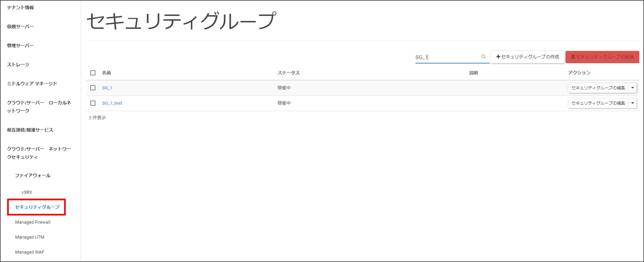Select セキュリティグループ in sidebar
The height and width of the screenshot is (262, 644).
click(37, 207)
